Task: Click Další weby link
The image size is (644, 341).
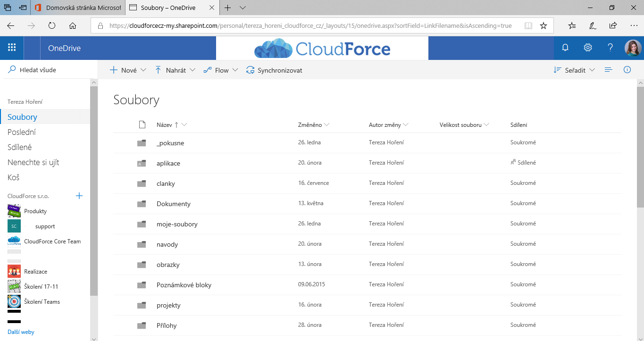Action: (x=21, y=332)
